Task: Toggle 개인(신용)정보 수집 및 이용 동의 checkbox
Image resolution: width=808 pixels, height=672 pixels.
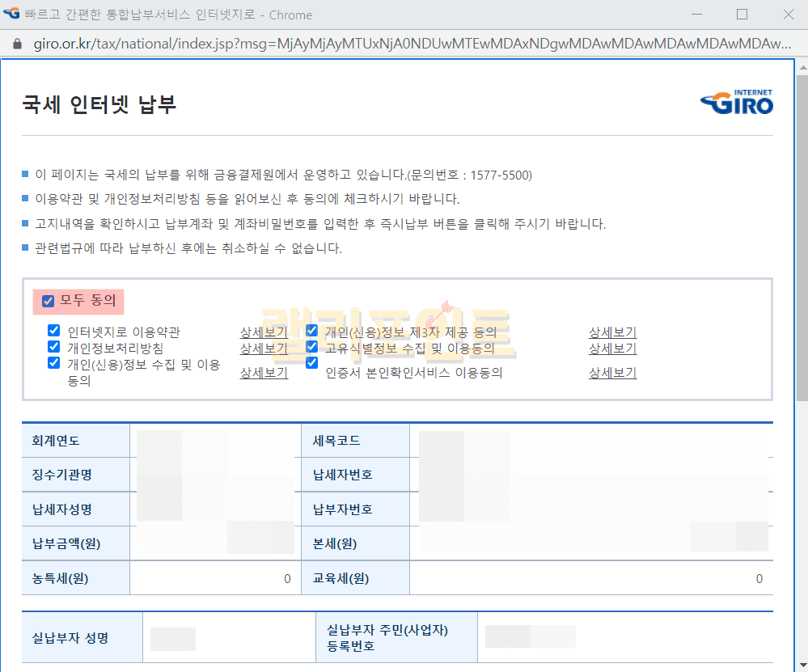Action: (54, 364)
